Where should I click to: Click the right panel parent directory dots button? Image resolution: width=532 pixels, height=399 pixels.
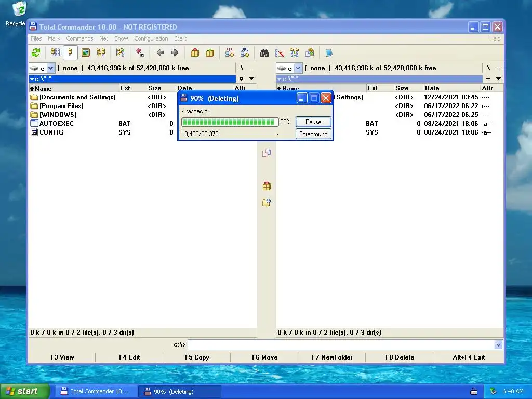coord(498,68)
